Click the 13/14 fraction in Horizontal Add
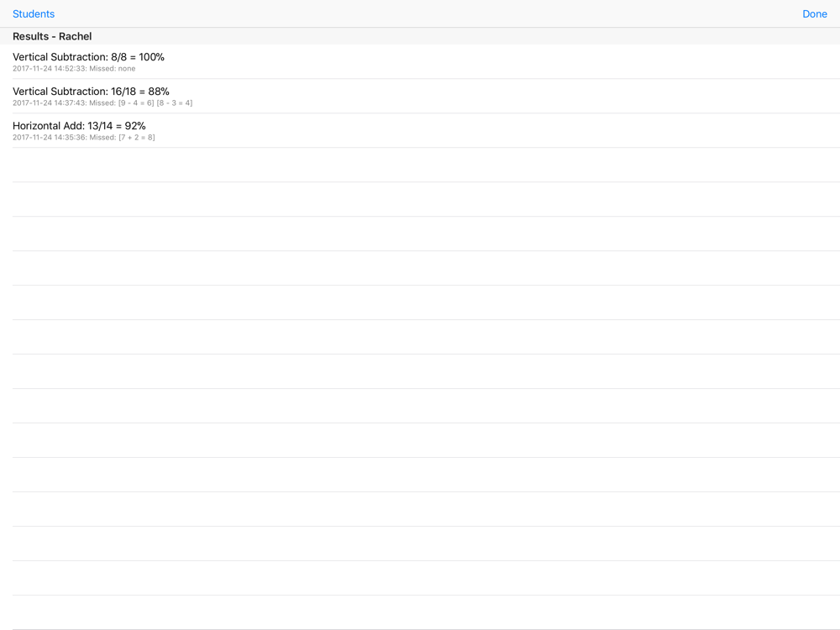Screen dimensions: 840x630 pos(100,125)
